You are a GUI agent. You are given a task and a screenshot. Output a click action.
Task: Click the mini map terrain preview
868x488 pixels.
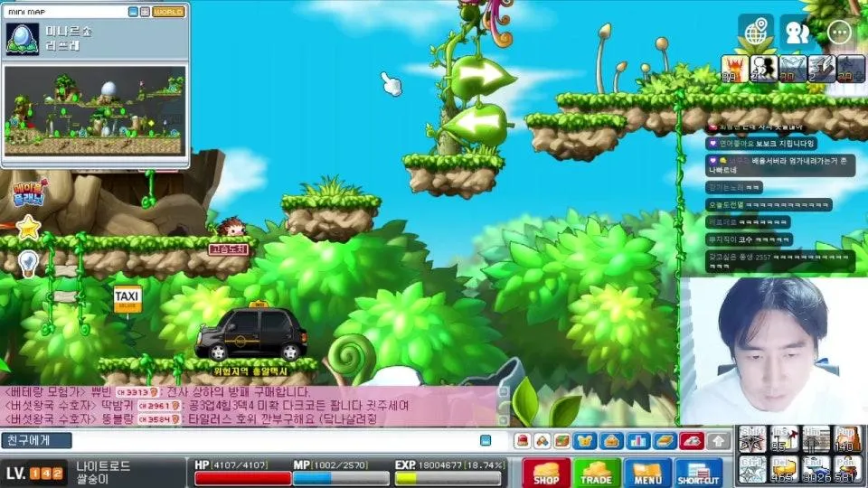[x=95, y=111]
